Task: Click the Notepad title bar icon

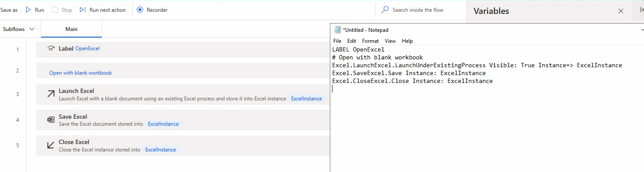Action: click(337, 30)
